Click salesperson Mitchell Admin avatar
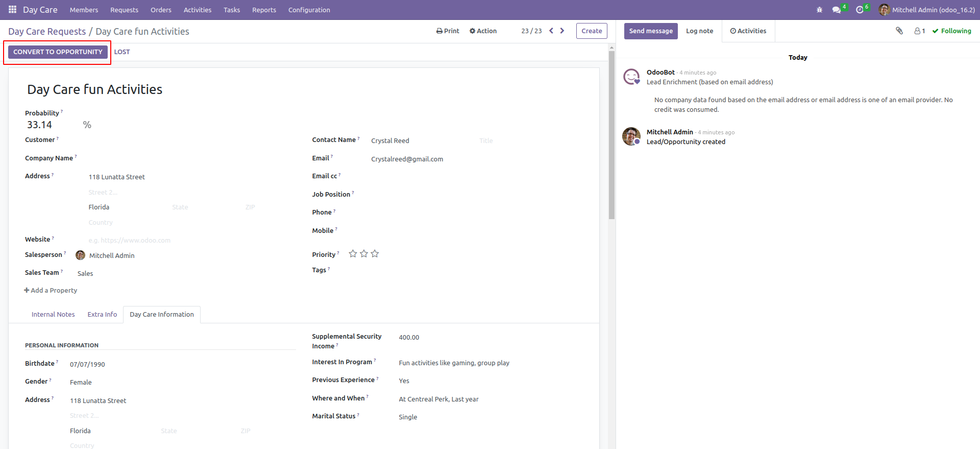The image size is (980, 449). coord(80,255)
